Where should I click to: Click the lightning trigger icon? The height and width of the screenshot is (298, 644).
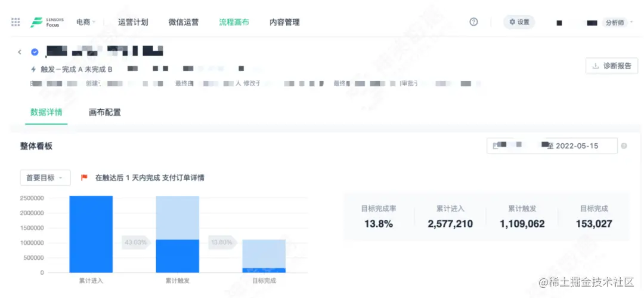pos(33,69)
